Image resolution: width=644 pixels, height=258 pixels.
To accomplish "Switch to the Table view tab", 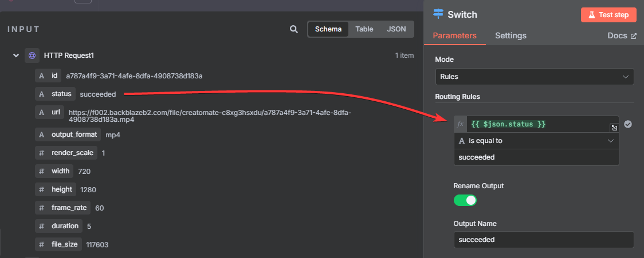I will 364,29.
